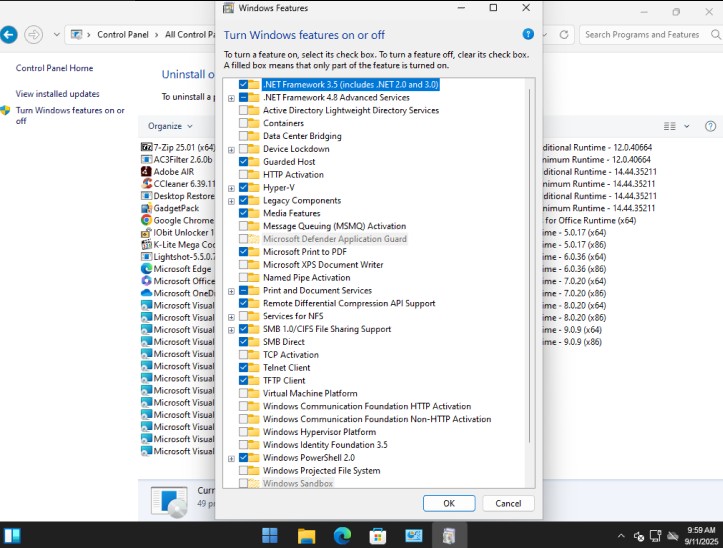Enable Virtual Machine Platform checkbox
The height and width of the screenshot is (548, 723).
pos(243,393)
